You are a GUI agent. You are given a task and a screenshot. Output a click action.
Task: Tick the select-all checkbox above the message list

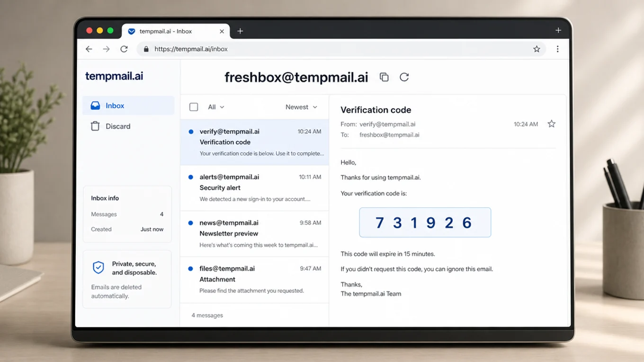(x=194, y=107)
